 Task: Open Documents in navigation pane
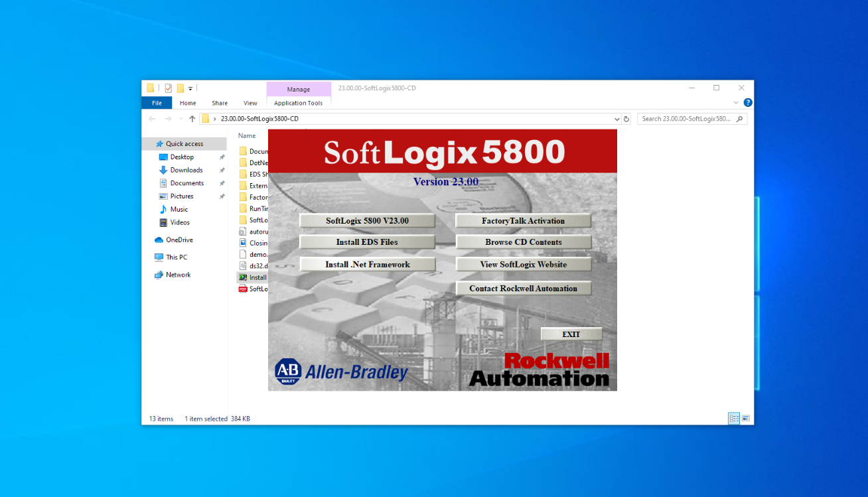[187, 183]
